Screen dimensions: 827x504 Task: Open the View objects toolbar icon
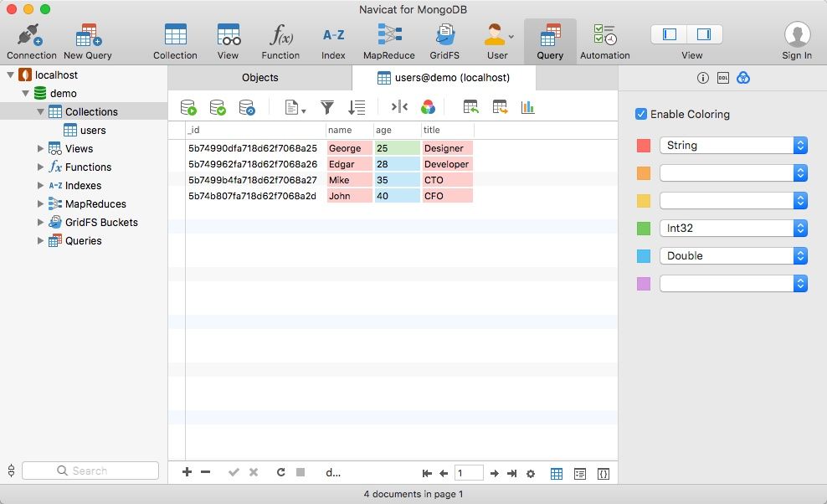click(229, 35)
